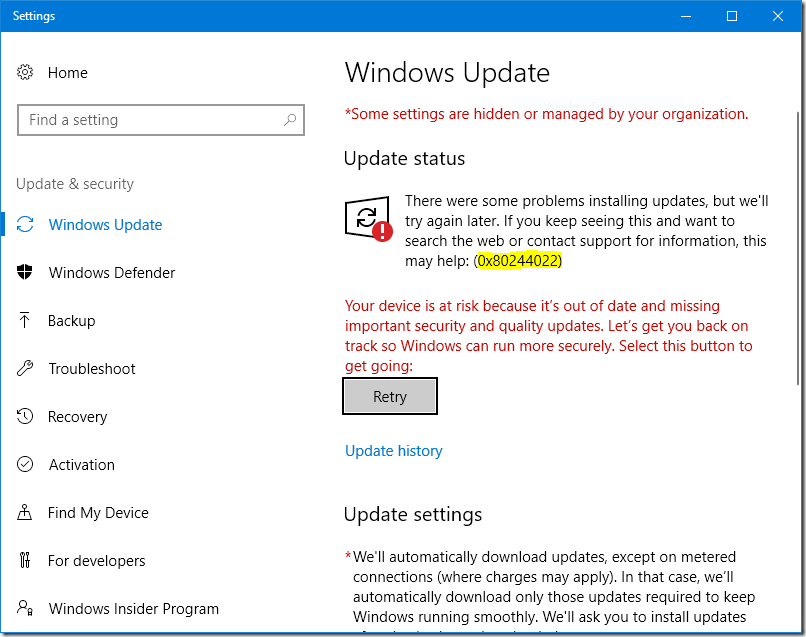Click the Windows Update page title
Image resolution: width=806 pixels, height=637 pixels.
click(x=448, y=72)
